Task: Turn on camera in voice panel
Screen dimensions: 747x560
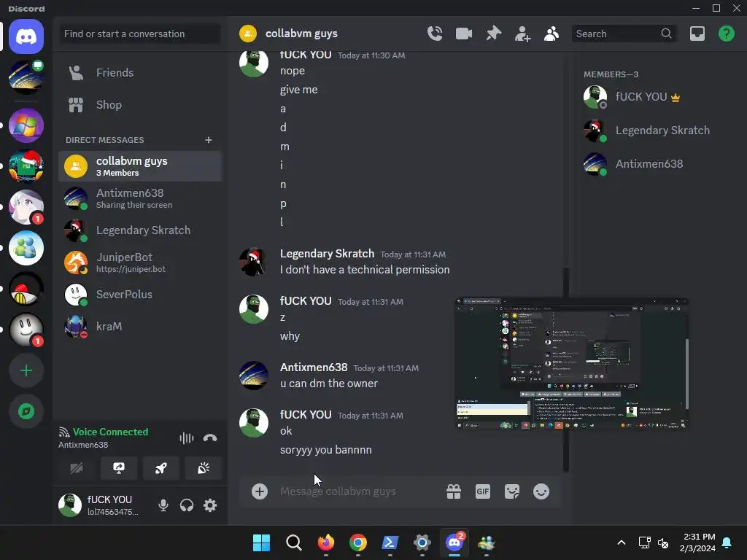Action: click(x=77, y=468)
